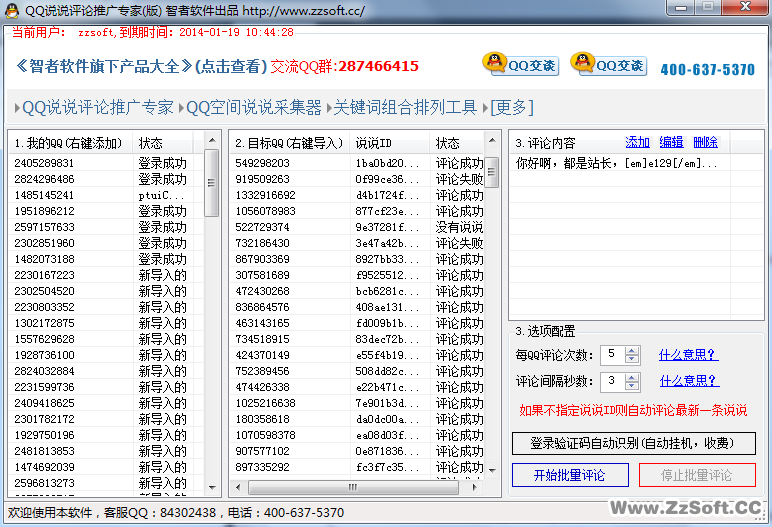
Task: Click the 说说ID column header
Action: pyautogui.click(x=375, y=143)
